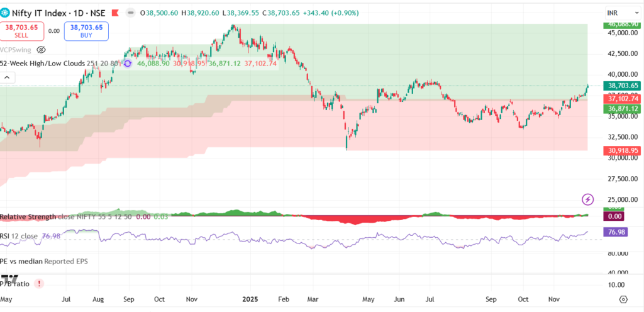Click 46,088.90 in the 52-Week Clouds legend
Viewport: 644px width, 312px height.
[153, 64]
